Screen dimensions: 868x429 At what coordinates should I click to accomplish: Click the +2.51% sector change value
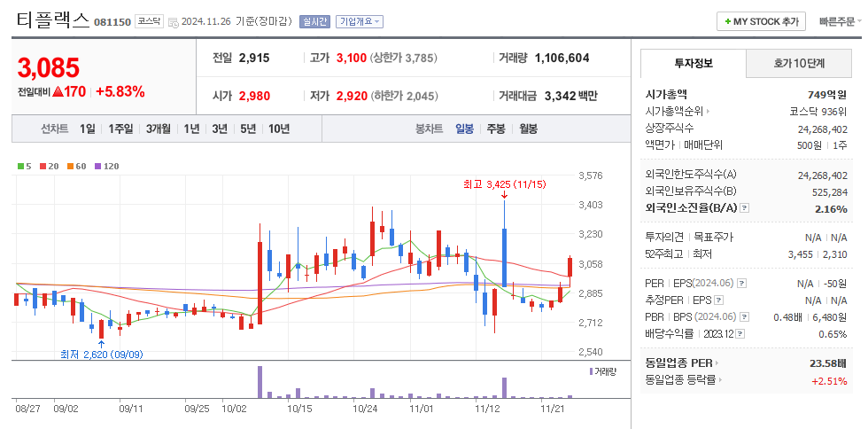coord(829,381)
